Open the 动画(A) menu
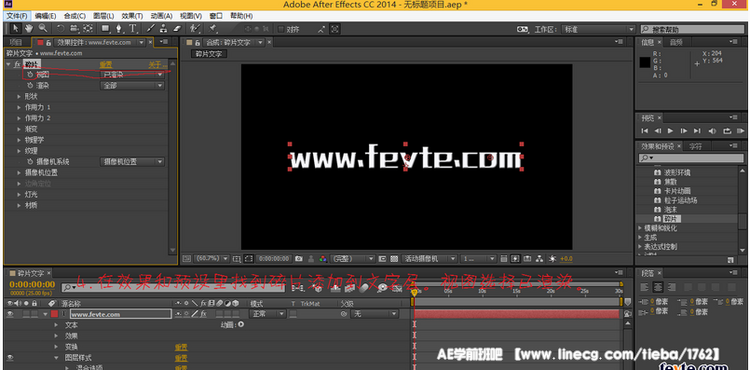 (161, 16)
